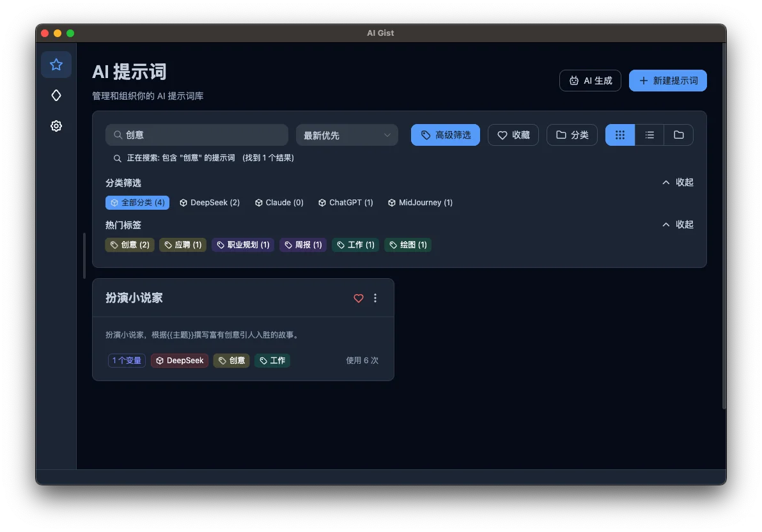Open settings with the gear sidebar icon
762x532 pixels.
coord(56,126)
